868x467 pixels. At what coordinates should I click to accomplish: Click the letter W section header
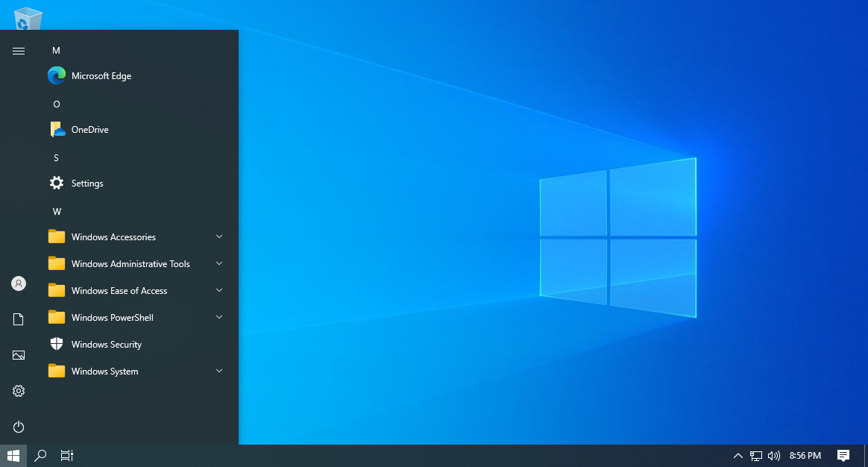click(x=57, y=212)
